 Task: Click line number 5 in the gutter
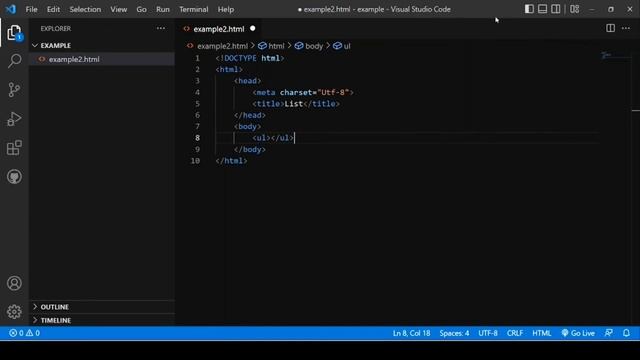click(197, 104)
